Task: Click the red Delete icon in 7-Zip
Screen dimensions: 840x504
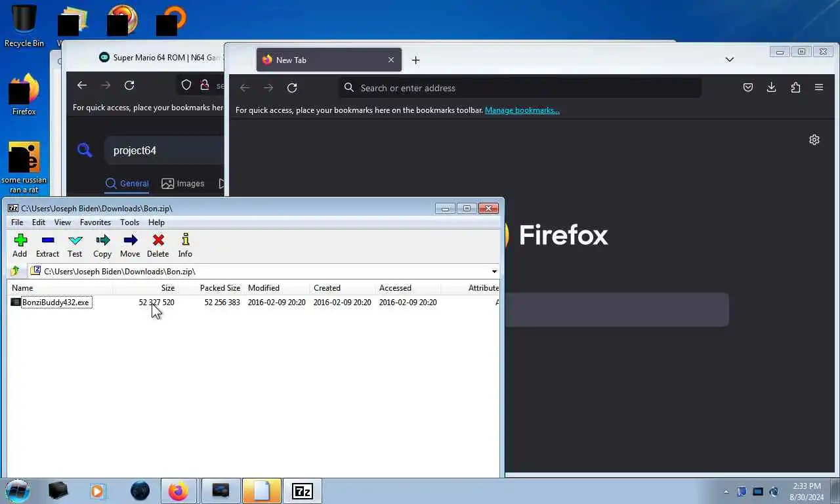Action: pos(157,245)
